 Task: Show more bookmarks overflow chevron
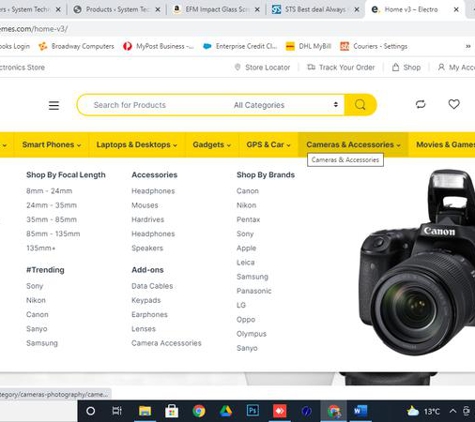(468, 46)
